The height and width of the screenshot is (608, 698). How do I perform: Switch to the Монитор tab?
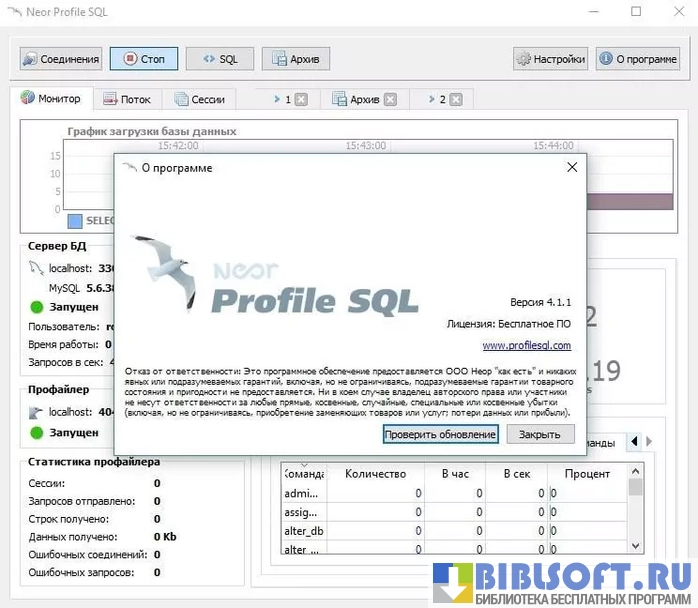point(57,99)
